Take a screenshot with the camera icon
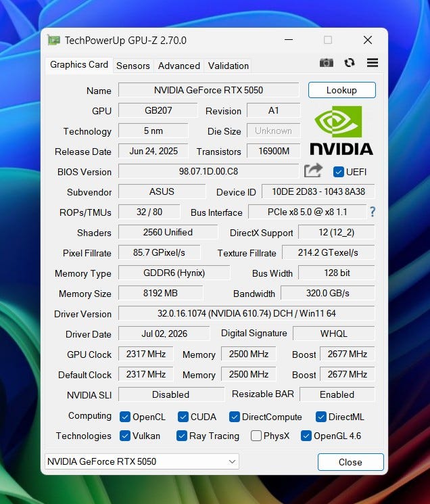This screenshot has width=430, height=504. click(x=327, y=63)
